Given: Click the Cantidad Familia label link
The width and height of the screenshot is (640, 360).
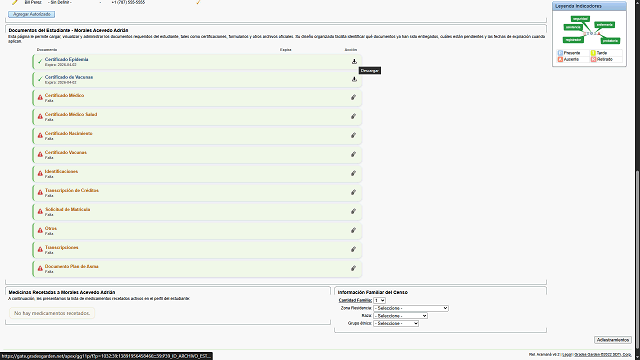Looking at the screenshot, I should click(355, 300).
